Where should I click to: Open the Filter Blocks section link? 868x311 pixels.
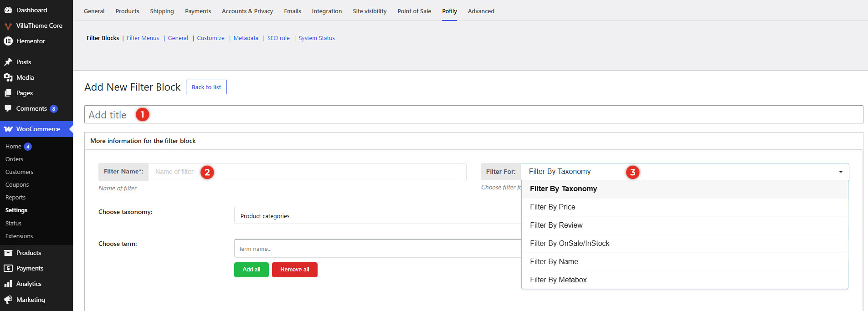pos(103,38)
